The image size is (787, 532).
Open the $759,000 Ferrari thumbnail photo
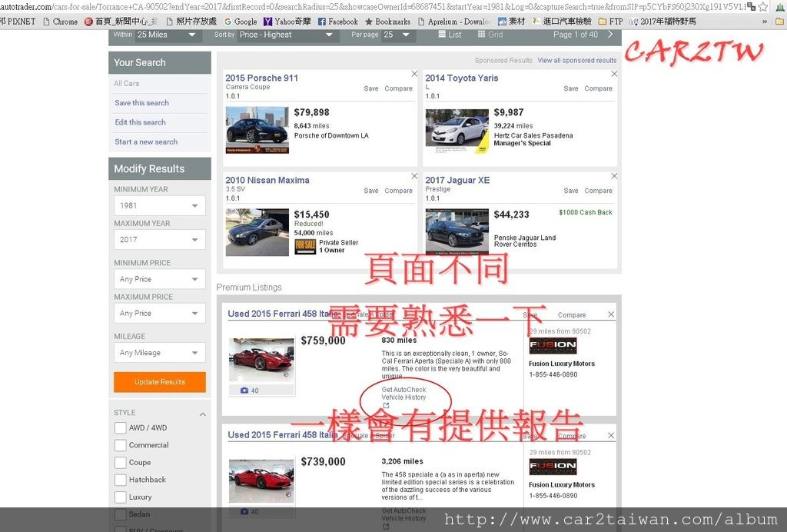(261, 361)
